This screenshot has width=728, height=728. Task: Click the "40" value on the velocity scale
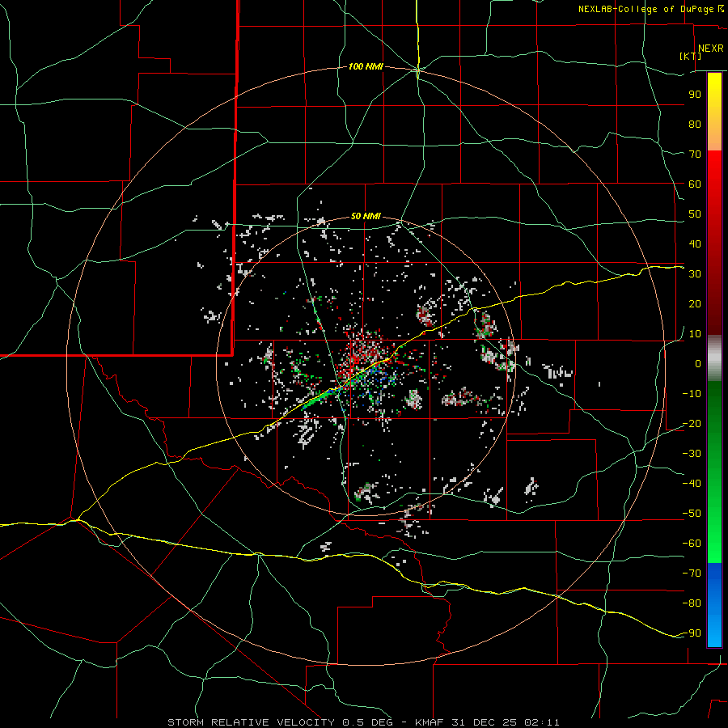pos(695,244)
